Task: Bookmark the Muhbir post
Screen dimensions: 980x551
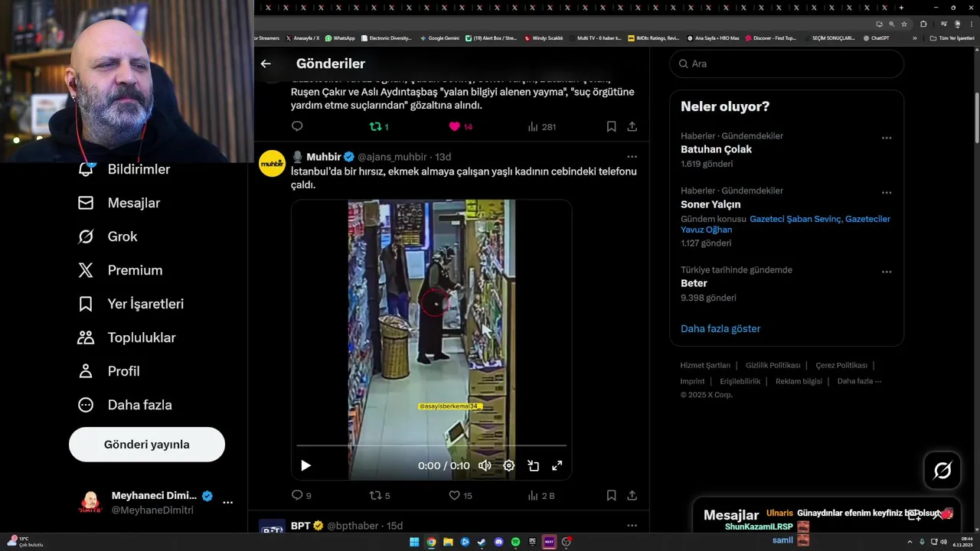Action: (611, 495)
